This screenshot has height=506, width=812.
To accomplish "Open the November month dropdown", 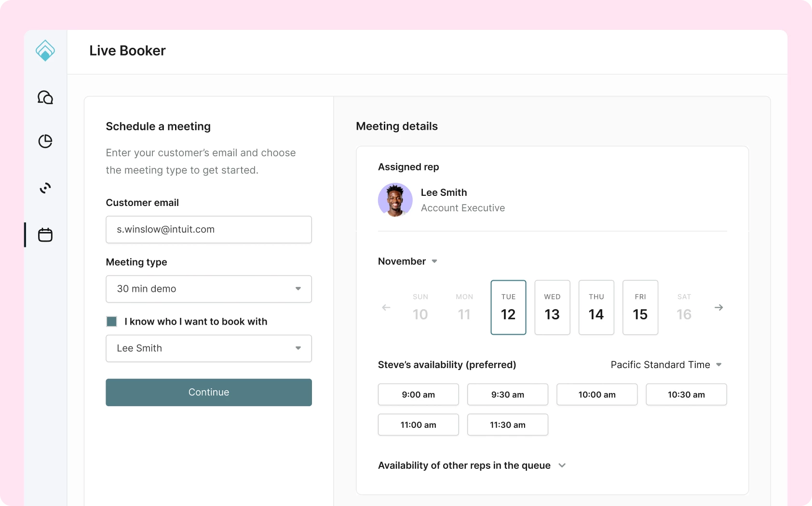I will click(x=408, y=261).
